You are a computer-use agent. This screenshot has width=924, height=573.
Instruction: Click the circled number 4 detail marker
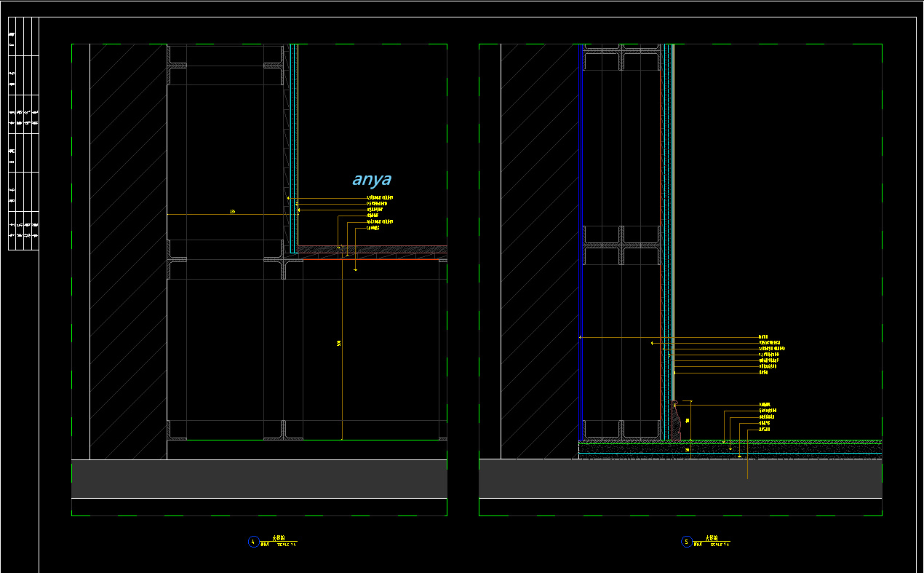[253, 542]
